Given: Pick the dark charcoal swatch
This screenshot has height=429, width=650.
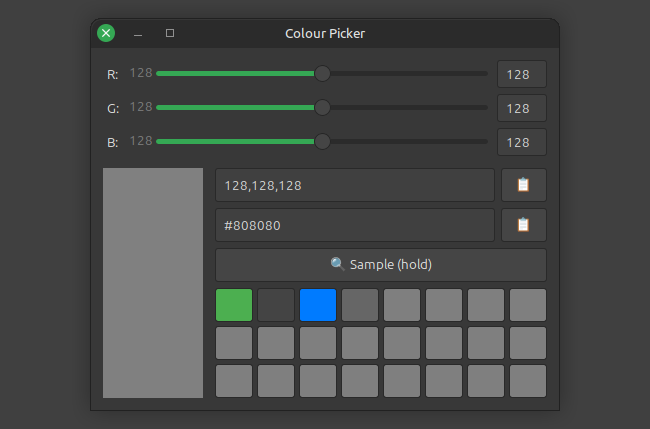Looking at the screenshot, I should [276, 305].
